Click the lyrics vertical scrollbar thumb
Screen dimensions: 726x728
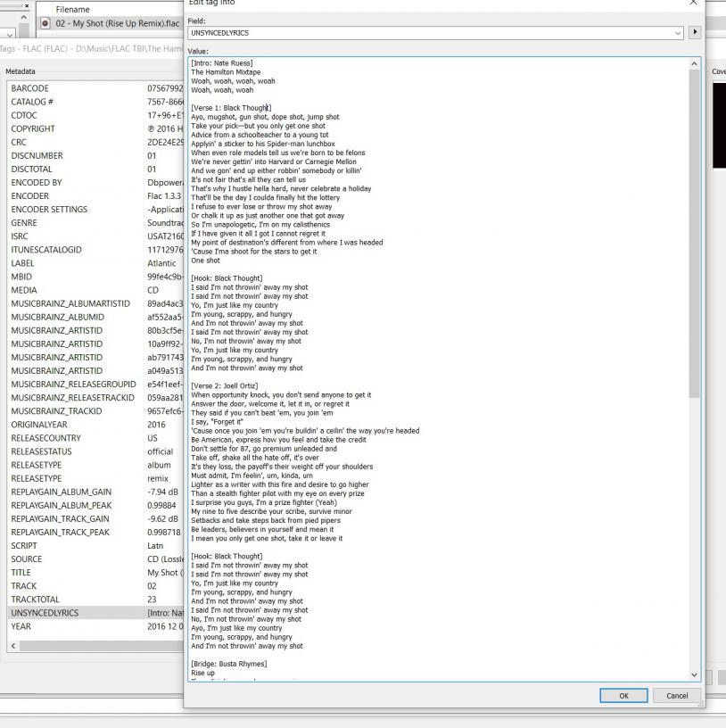coord(695,232)
